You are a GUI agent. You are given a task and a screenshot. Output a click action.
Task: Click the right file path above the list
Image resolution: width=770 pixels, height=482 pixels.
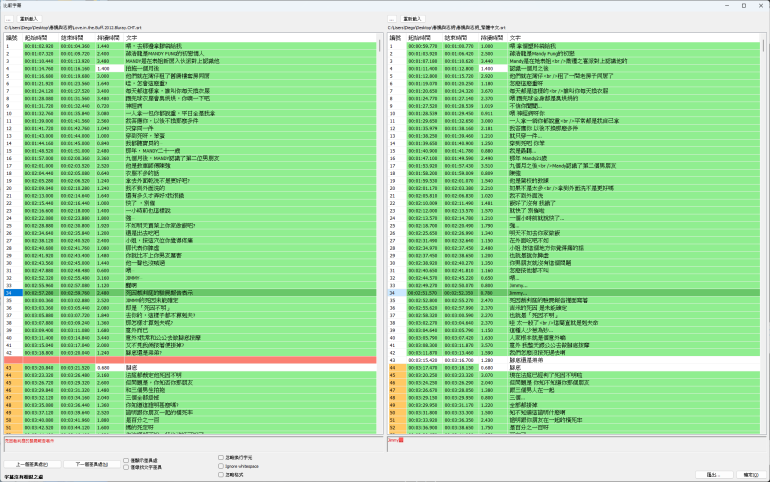[x=446, y=28]
